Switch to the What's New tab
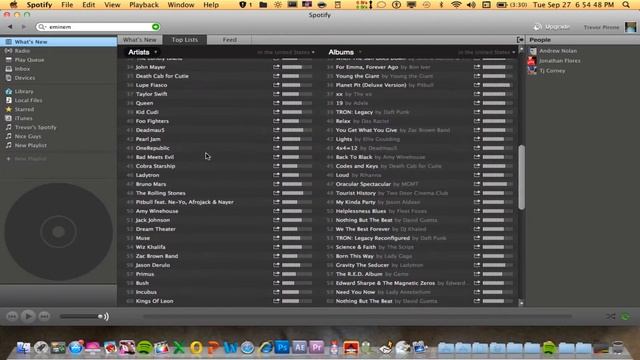The image size is (640, 360). click(140, 40)
